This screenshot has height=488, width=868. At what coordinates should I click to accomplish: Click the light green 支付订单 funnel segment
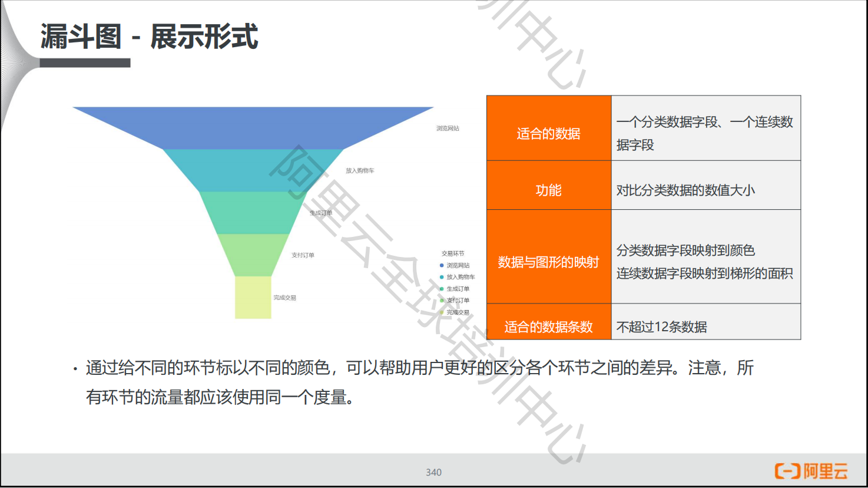(x=253, y=255)
